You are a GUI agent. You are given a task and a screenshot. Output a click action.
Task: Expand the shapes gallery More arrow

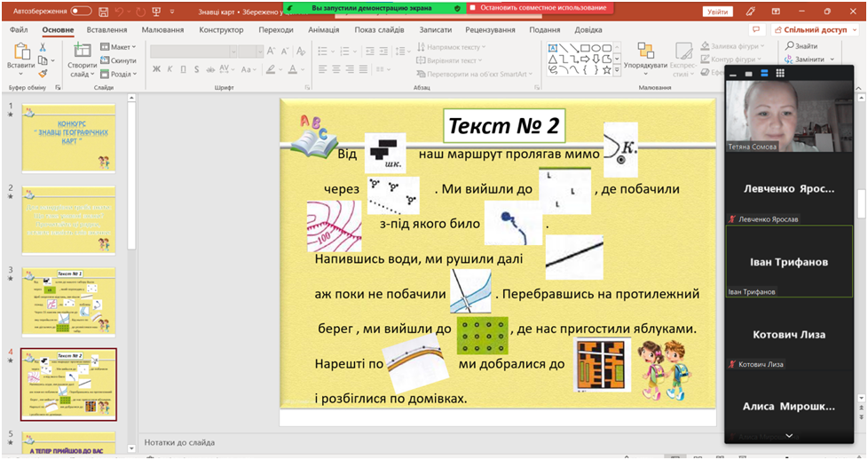point(617,71)
